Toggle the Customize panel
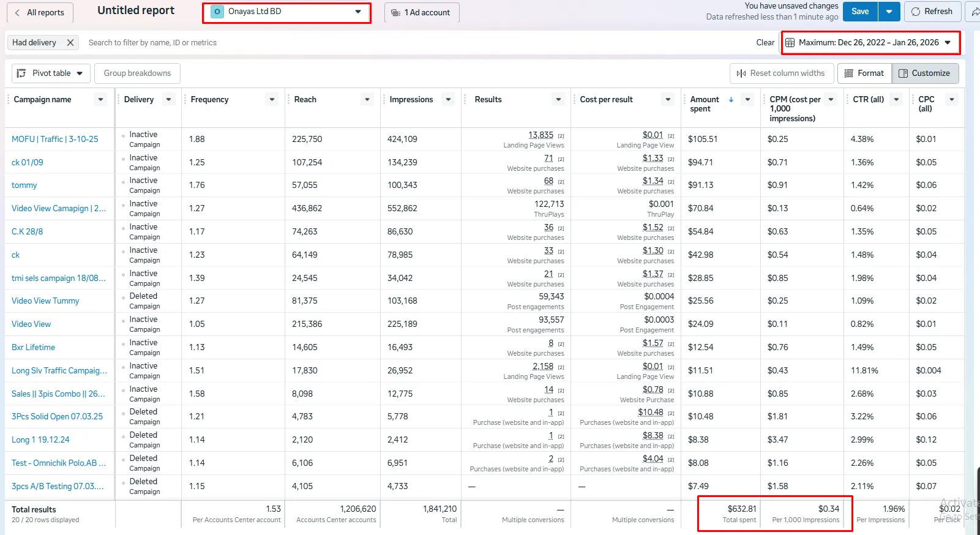Screen dimensions: 980x535 pyautogui.click(x=924, y=73)
